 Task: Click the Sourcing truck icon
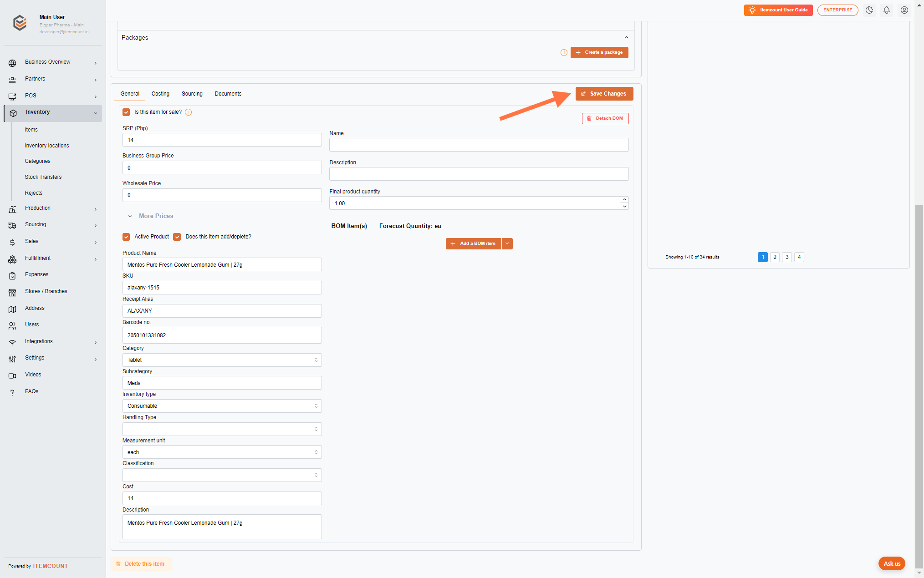pyautogui.click(x=12, y=225)
